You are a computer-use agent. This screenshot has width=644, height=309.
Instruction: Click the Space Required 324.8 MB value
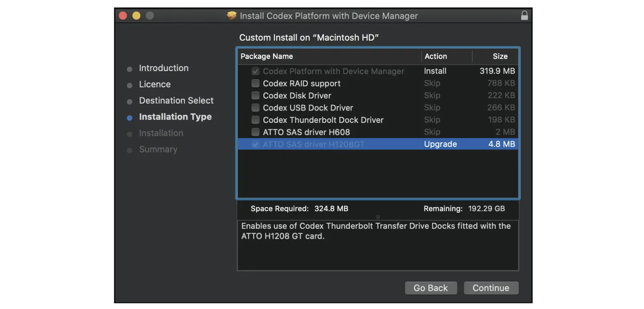(331, 209)
